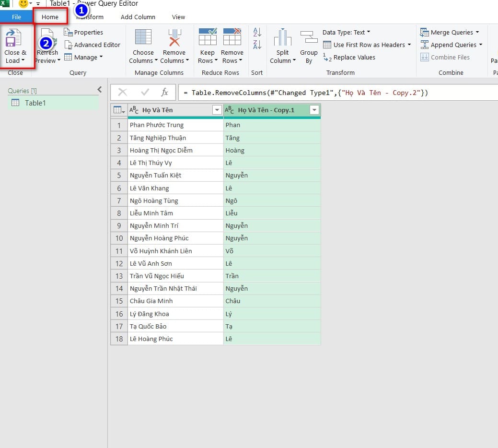
Task: Open the filter dropdown on Họ Và Tên column
Action: [216, 110]
